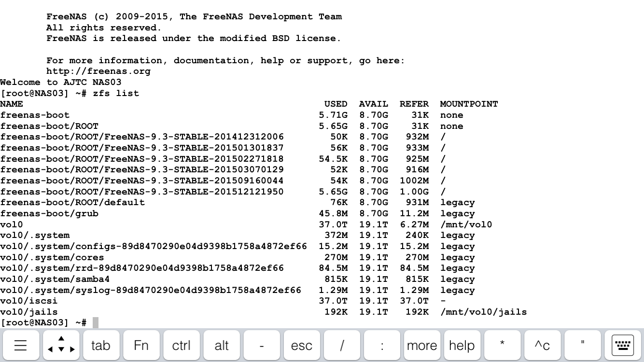
Task: Select the "zfs list" command text
Action: click(x=116, y=93)
